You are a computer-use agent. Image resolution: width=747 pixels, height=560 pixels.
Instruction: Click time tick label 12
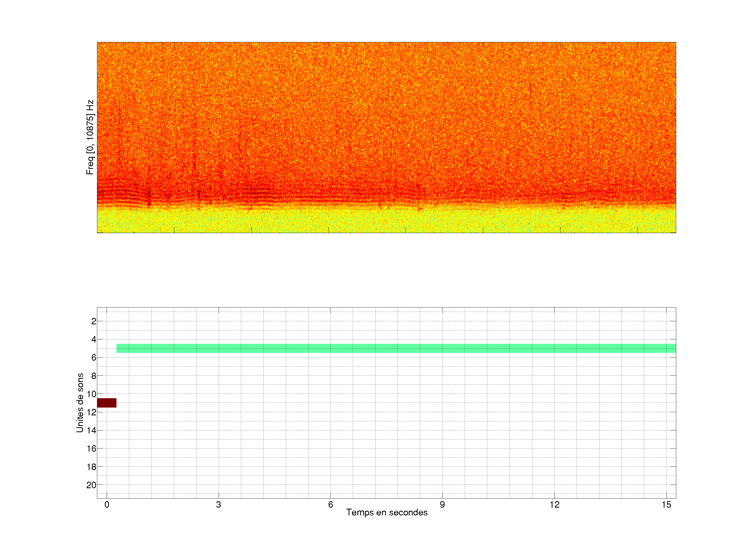(554, 505)
